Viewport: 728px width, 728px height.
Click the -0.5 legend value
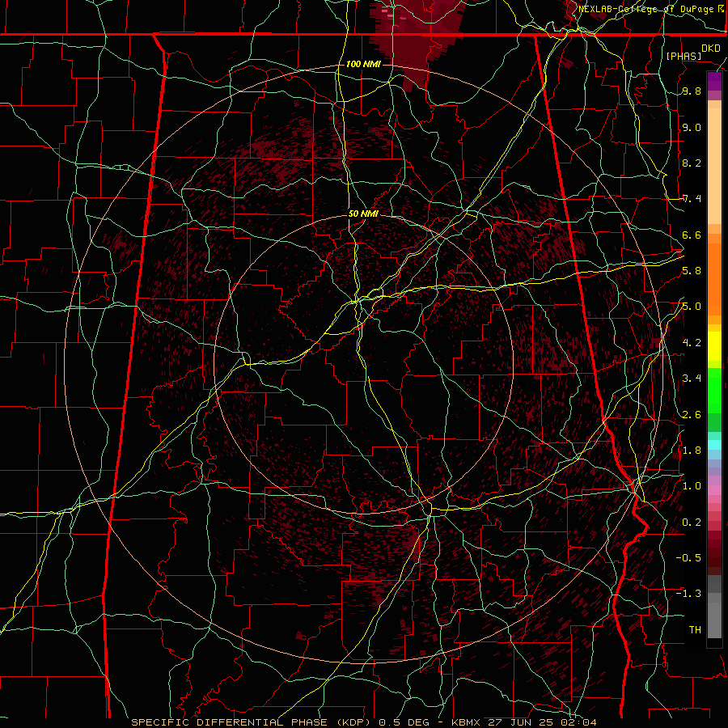tap(688, 557)
